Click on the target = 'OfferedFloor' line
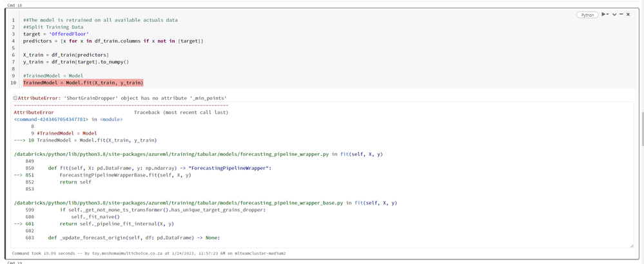This screenshot has height=264, width=644. [x=55, y=34]
